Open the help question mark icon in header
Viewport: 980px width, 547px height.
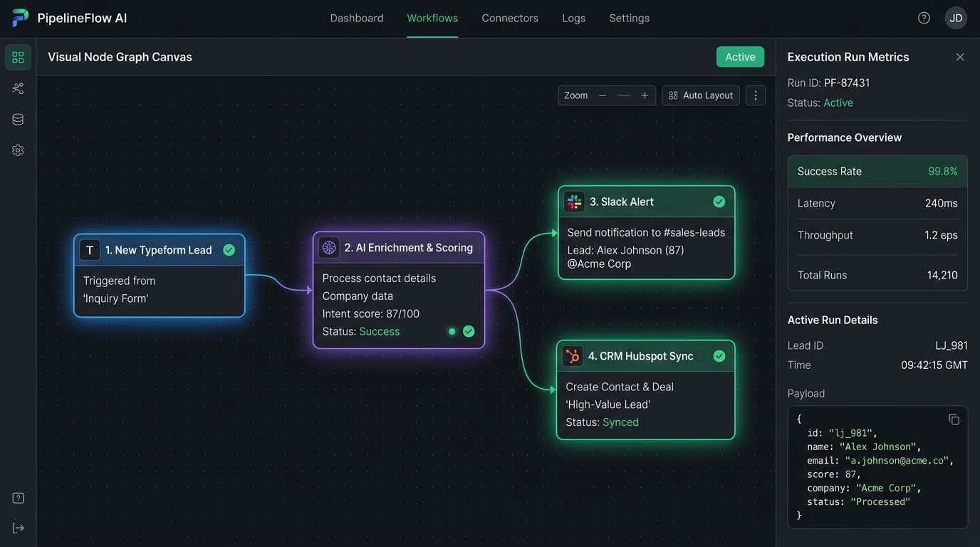tap(924, 18)
